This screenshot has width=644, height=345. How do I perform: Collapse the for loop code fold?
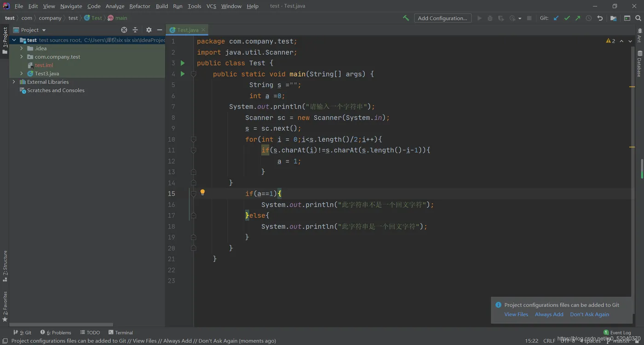pyautogui.click(x=194, y=139)
